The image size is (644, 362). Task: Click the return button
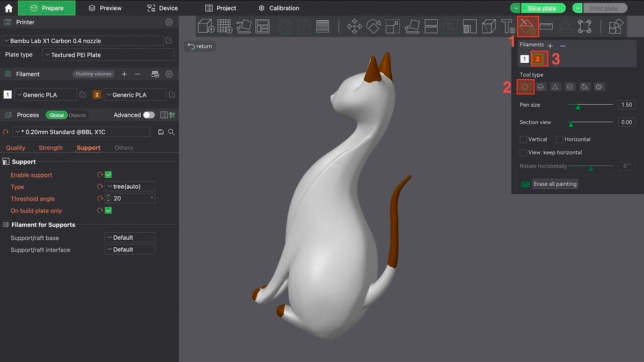click(x=200, y=46)
